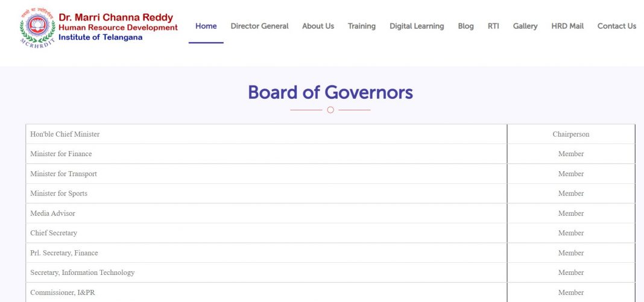644x302 pixels.
Task: Select Digital Learning in navigation
Action: (x=416, y=26)
